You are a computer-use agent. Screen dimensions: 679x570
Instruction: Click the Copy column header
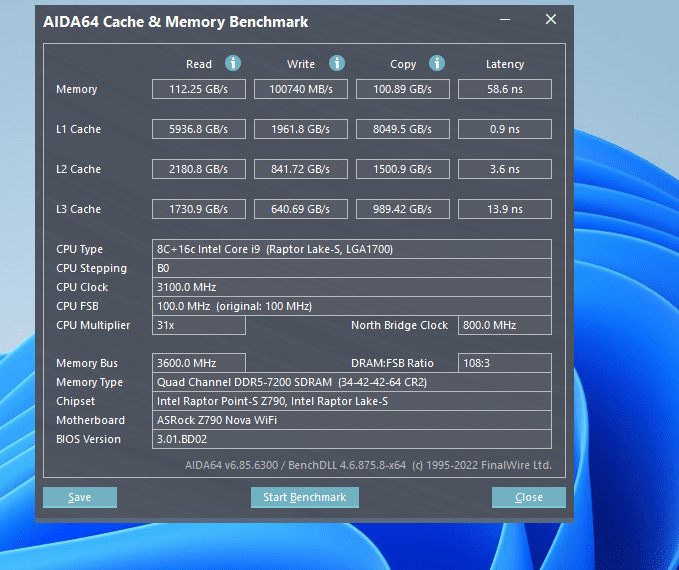pos(403,64)
